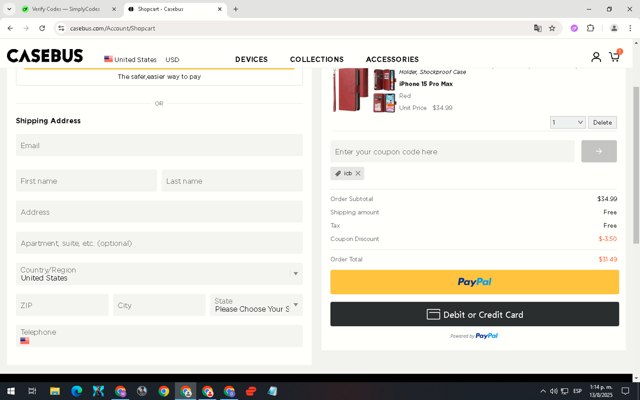Click the City field

click(159, 305)
